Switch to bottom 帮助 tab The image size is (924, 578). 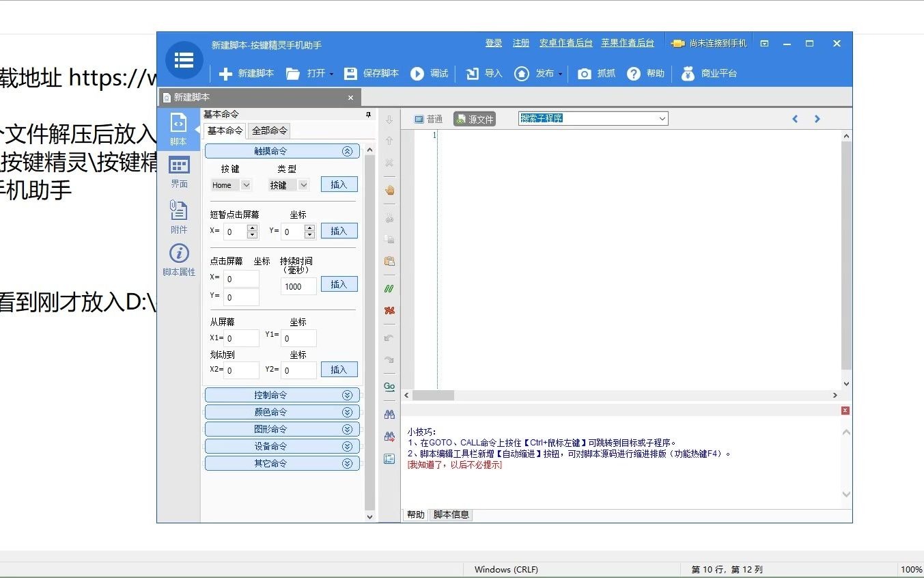pos(415,514)
